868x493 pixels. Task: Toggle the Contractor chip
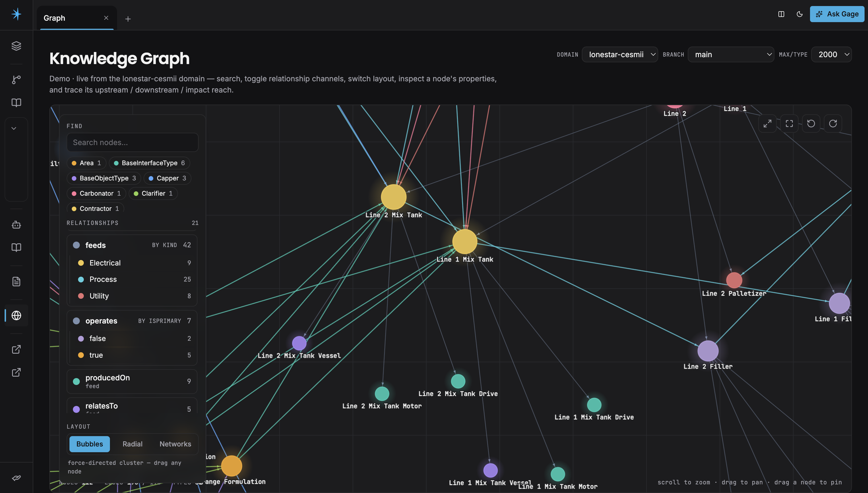click(95, 209)
